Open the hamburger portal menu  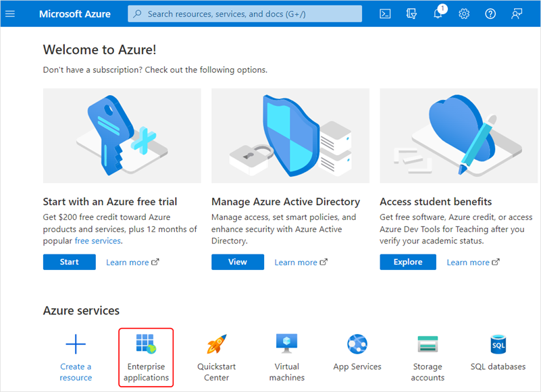(10, 13)
